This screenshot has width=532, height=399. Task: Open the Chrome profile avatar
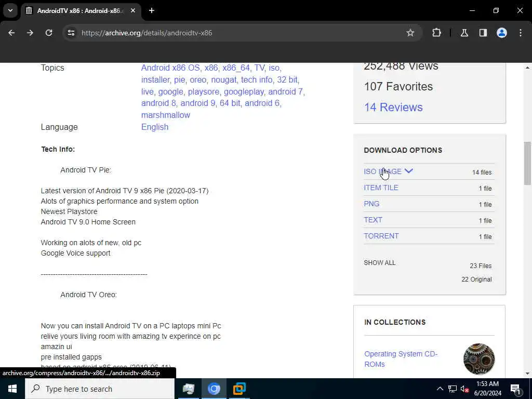coord(502,33)
